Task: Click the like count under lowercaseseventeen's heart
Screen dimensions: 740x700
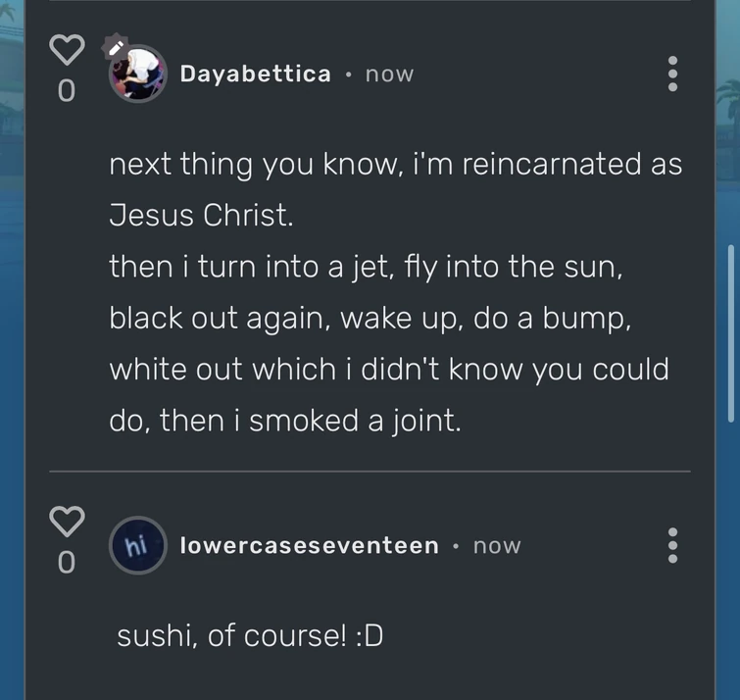Action: pyautogui.click(x=66, y=563)
